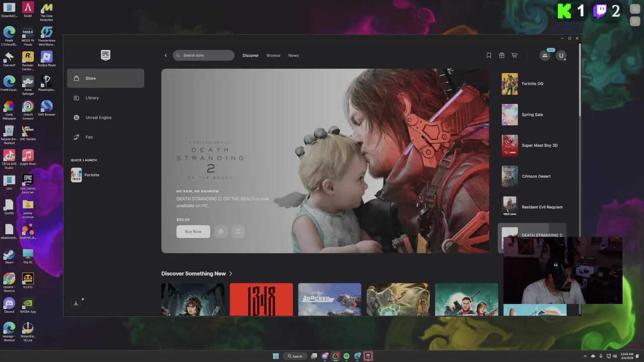The width and height of the screenshot is (644, 362).
Task: Go back using the arrow beside search
Action: coord(166,55)
